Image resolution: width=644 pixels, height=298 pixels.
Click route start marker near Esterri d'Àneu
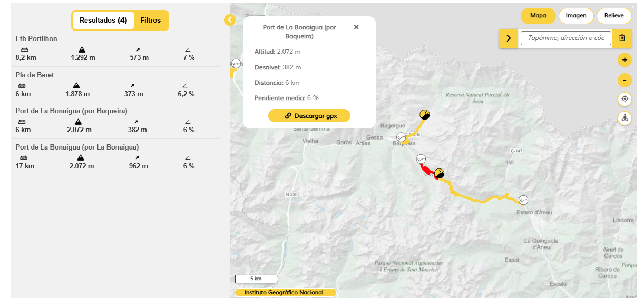coord(523,200)
